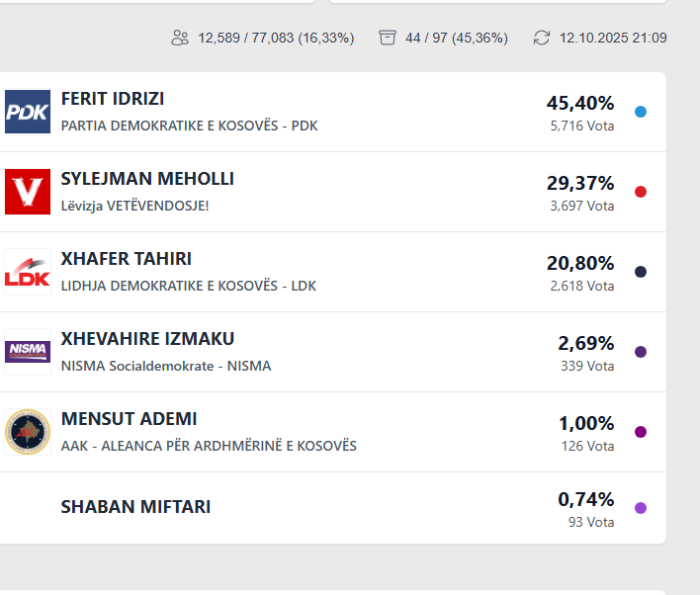Click the dark navy LDK color dot

click(641, 272)
